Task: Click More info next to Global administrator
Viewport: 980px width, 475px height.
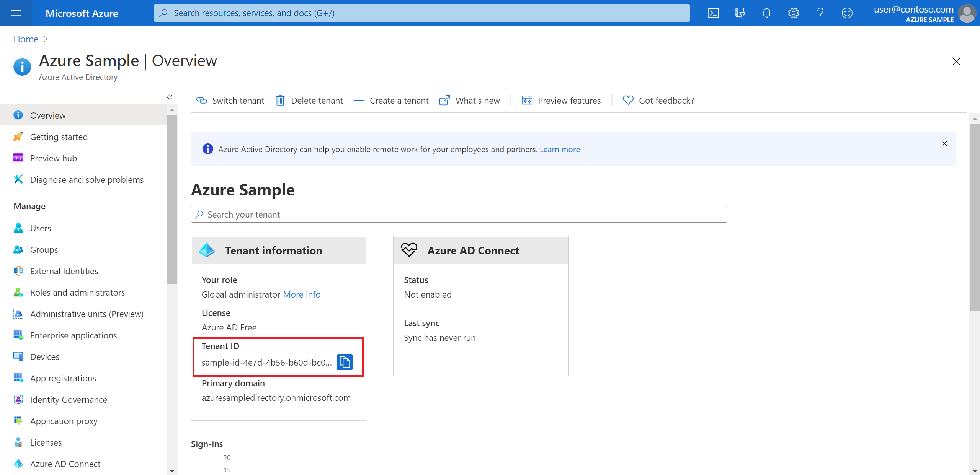Action: 302,294
